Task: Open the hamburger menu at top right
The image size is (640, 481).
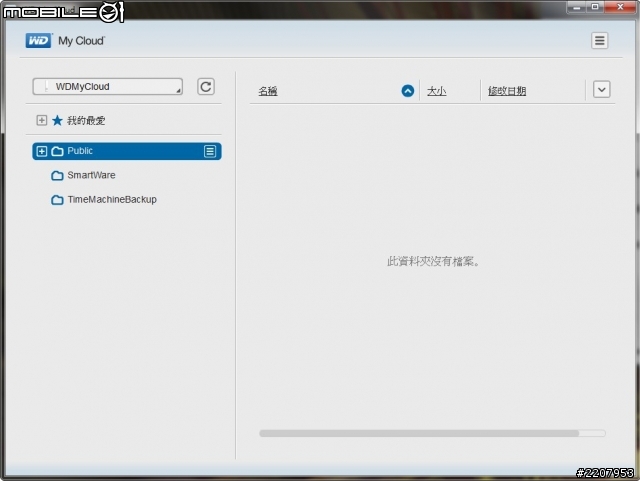Action: click(x=599, y=40)
